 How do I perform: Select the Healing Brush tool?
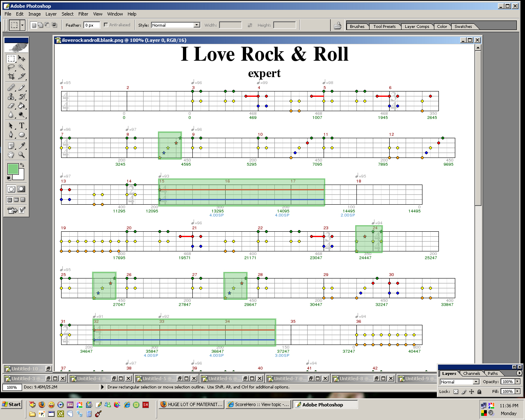11,87
